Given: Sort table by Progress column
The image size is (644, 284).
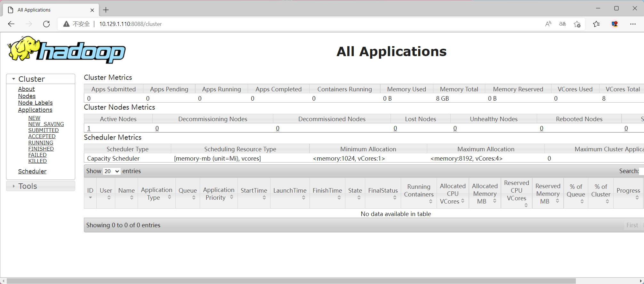Looking at the screenshot, I should pos(628,193).
